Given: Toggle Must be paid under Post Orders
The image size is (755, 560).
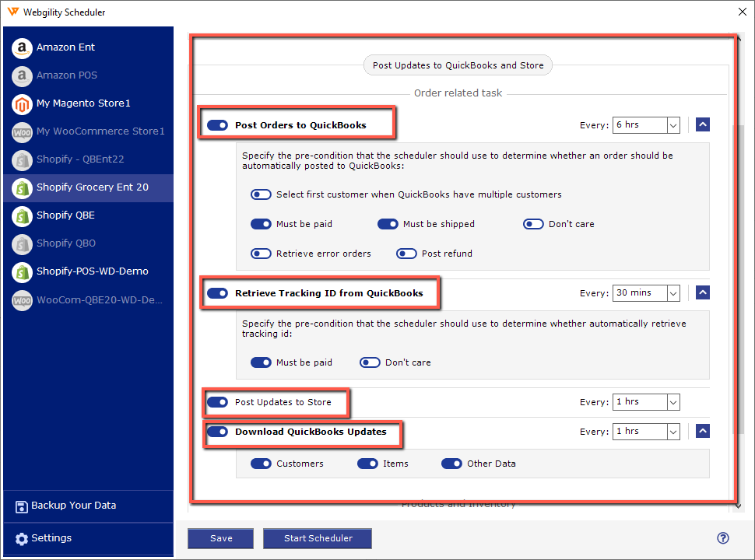Looking at the screenshot, I should (x=261, y=224).
